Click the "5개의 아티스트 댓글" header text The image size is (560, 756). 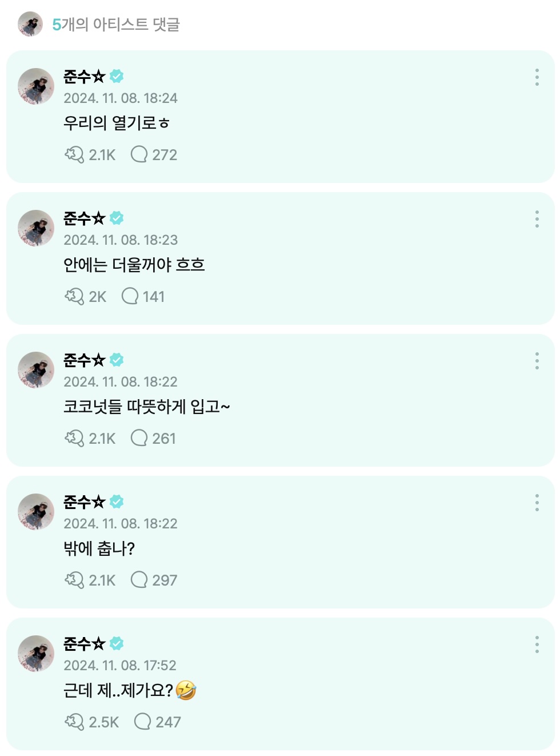116,25
